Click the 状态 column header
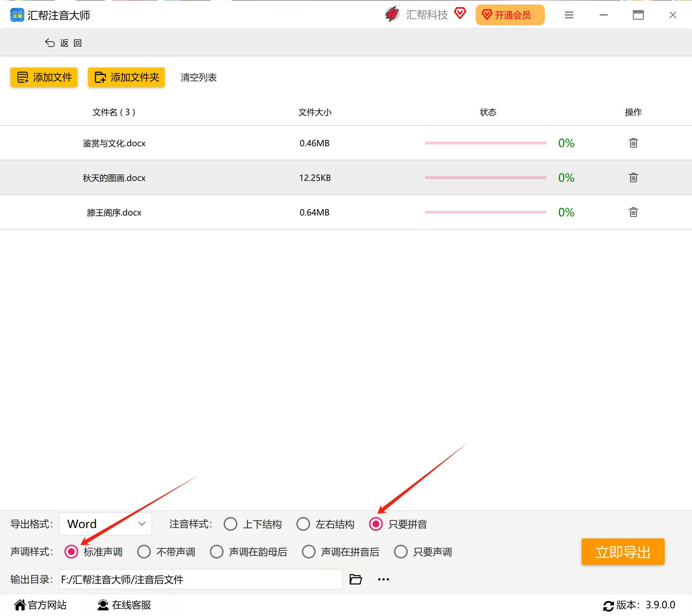This screenshot has height=616, width=692. coord(488,112)
